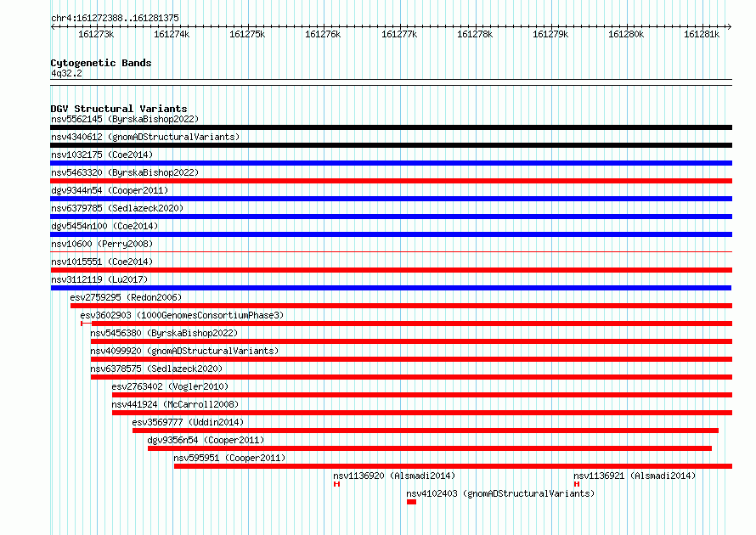The width and height of the screenshot is (756, 535).
Task: Click the DGV Structural Variants track title
Action: [119, 109]
